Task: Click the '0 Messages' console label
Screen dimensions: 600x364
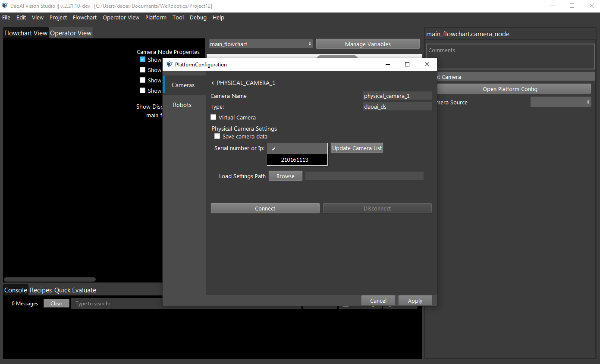Action: coord(25,304)
